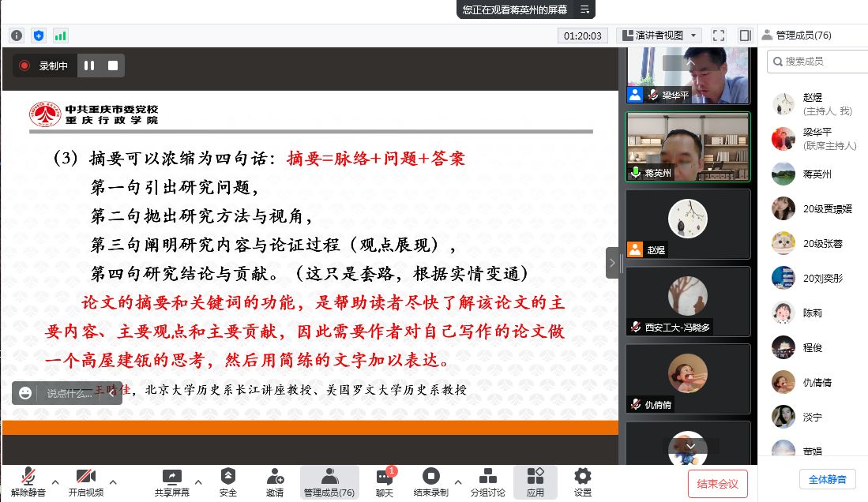Open the green network signal status icon
The width and height of the screenshot is (868, 502).
coord(60,36)
